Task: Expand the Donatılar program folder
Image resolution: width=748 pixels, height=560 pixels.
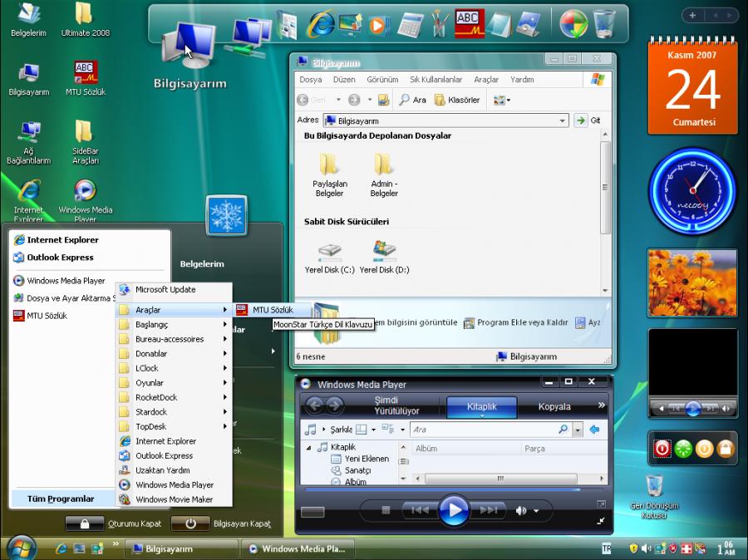Action: (x=175, y=353)
